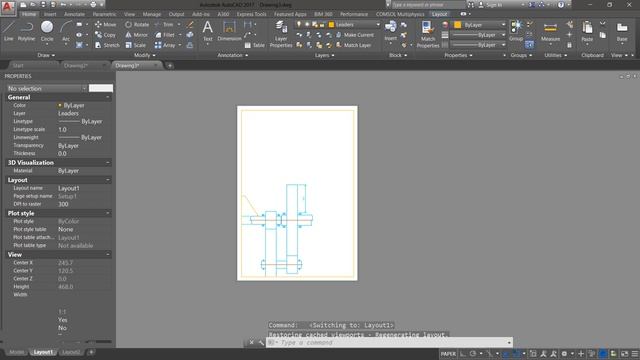Viewport: 640px width, 360px height.
Task: Open the AutoCAD application menu logo
Action: click(8, 7)
